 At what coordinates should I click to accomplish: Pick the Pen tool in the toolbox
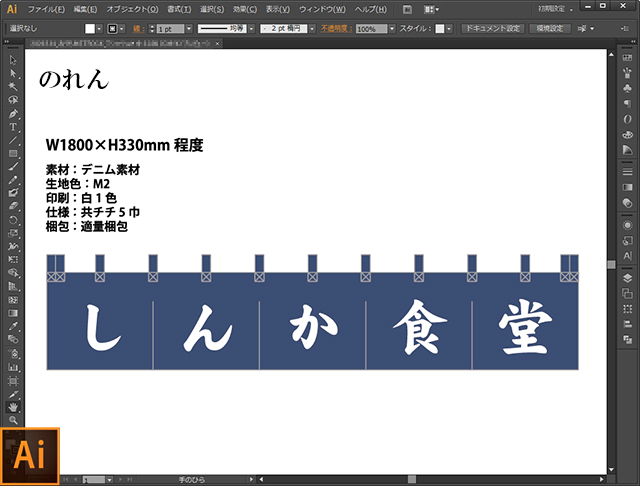pyautogui.click(x=13, y=114)
